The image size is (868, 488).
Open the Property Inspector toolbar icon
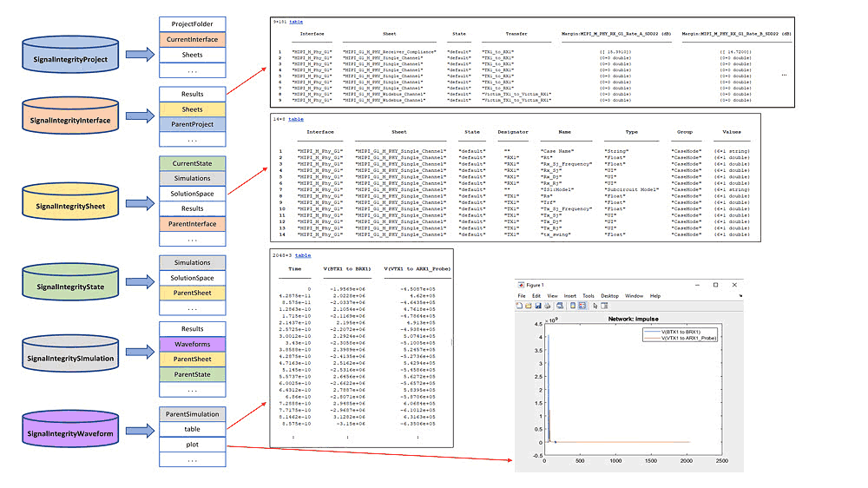604,306
